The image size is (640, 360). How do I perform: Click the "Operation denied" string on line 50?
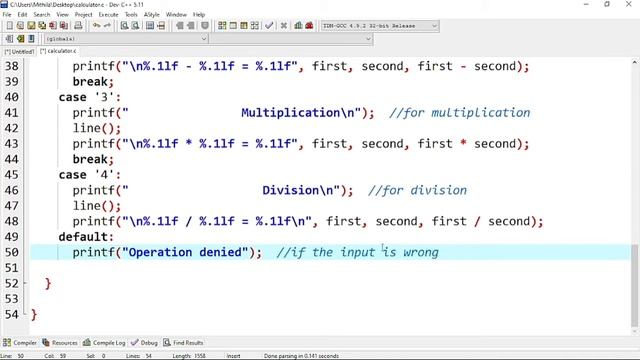(x=185, y=252)
